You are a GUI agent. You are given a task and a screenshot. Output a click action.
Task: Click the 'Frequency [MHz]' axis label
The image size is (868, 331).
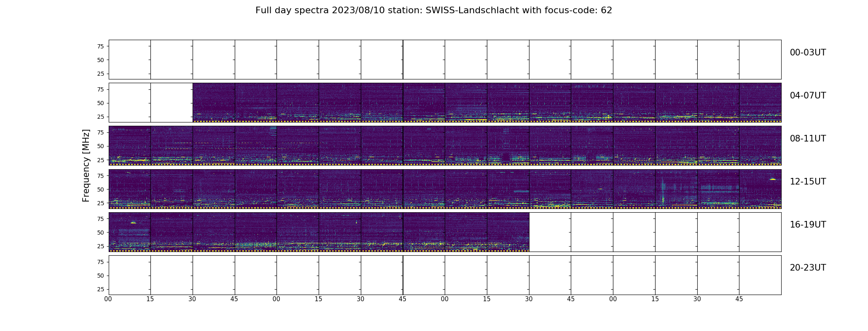pos(86,165)
